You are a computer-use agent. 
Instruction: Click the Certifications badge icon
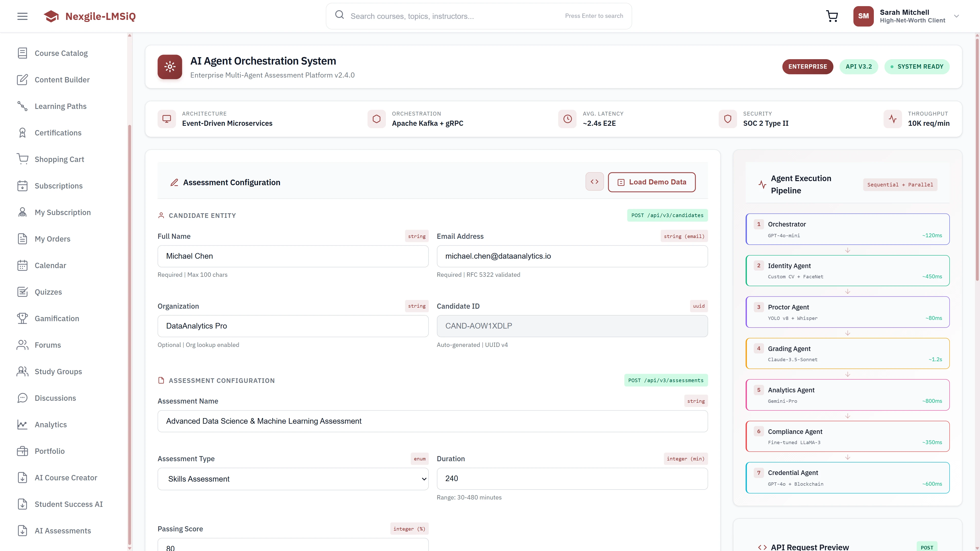click(22, 132)
